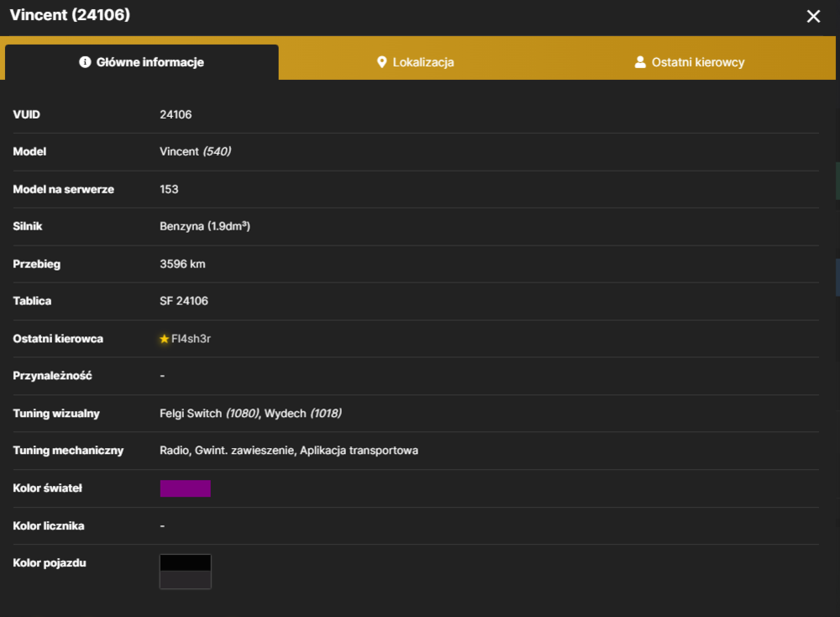
Task: Click the Wydech (1018) tuning entry
Action: tap(303, 414)
